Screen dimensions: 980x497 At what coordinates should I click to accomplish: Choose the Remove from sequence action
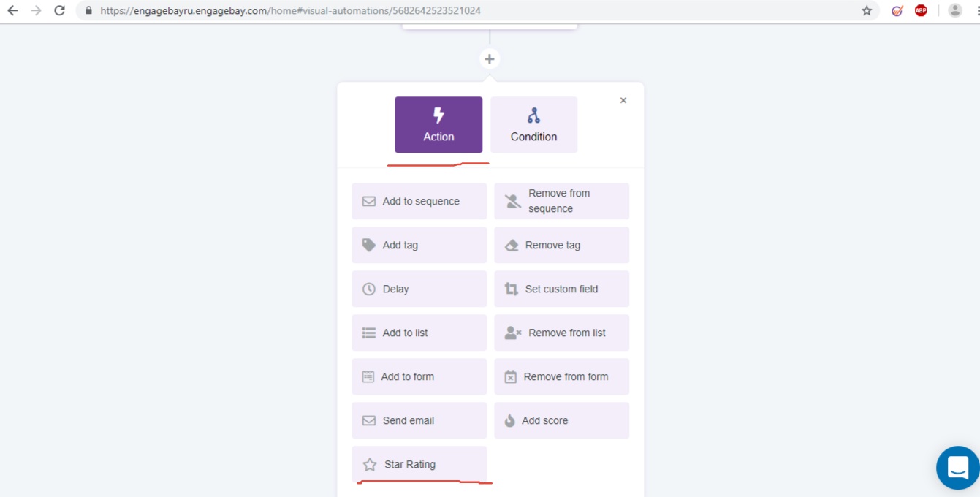pyautogui.click(x=561, y=201)
